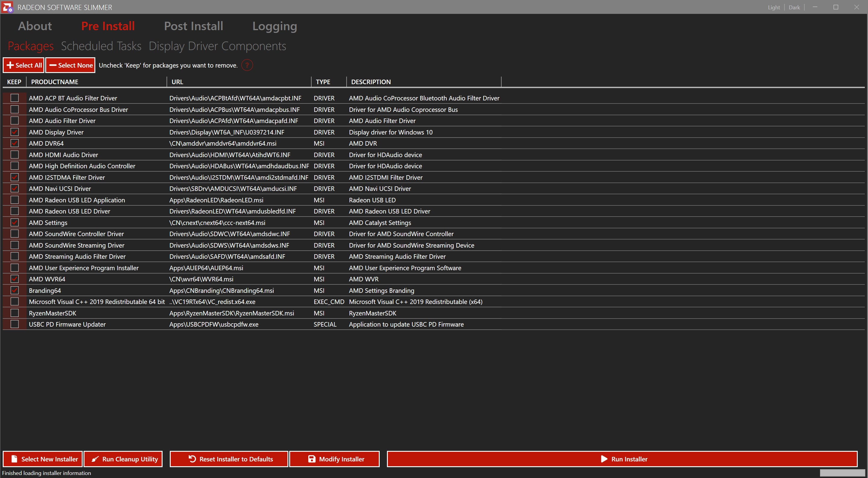This screenshot has width=868, height=478.
Task: Check Keep for AMD Radeon USB LED Driver
Action: [x=14, y=211]
